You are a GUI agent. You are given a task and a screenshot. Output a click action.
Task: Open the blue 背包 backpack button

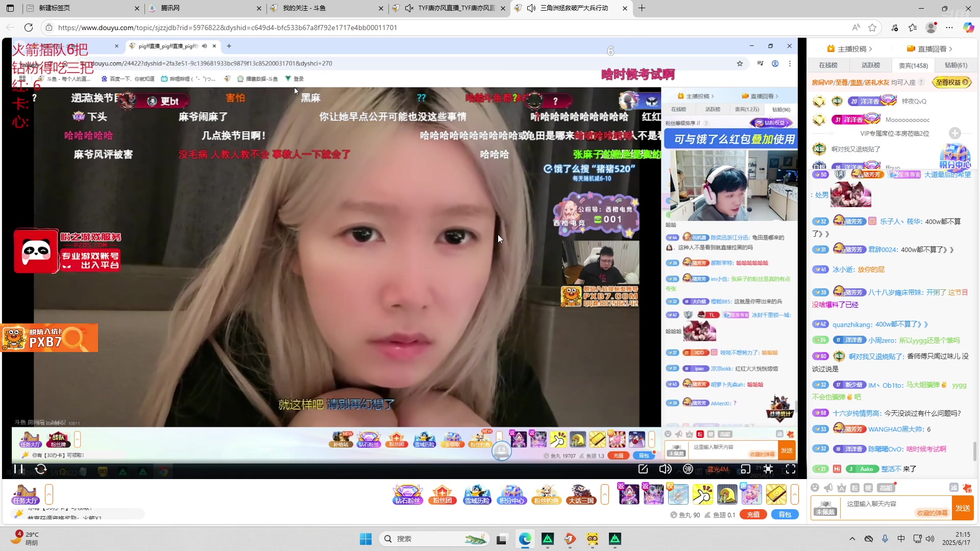pyautogui.click(x=785, y=515)
